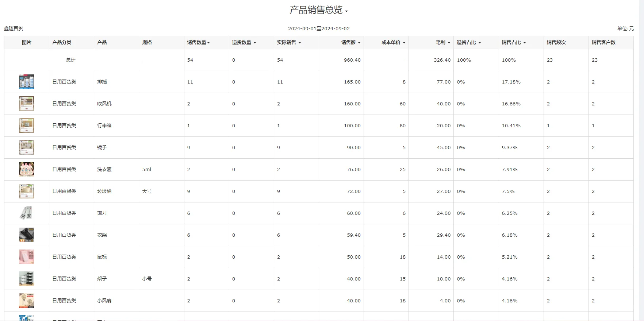The image size is (644, 321).
Task: Click product name 排插
Action: coord(102,82)
